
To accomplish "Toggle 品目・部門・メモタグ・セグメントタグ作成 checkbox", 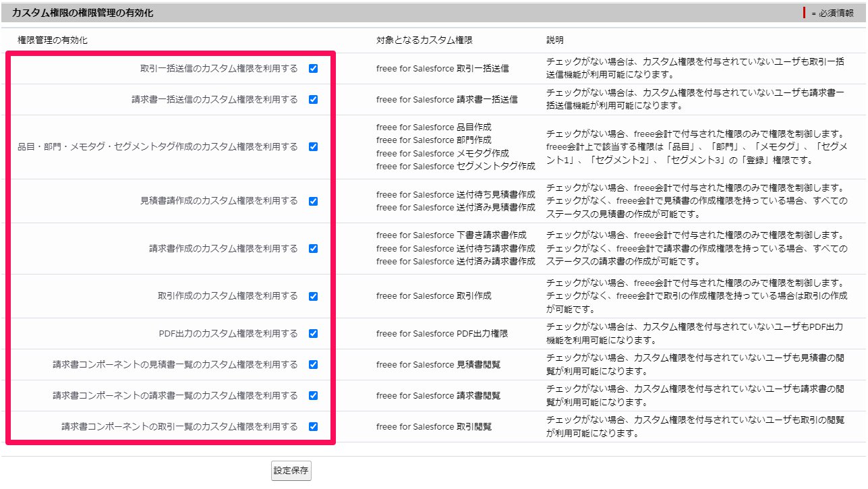I will pos(313,146).
